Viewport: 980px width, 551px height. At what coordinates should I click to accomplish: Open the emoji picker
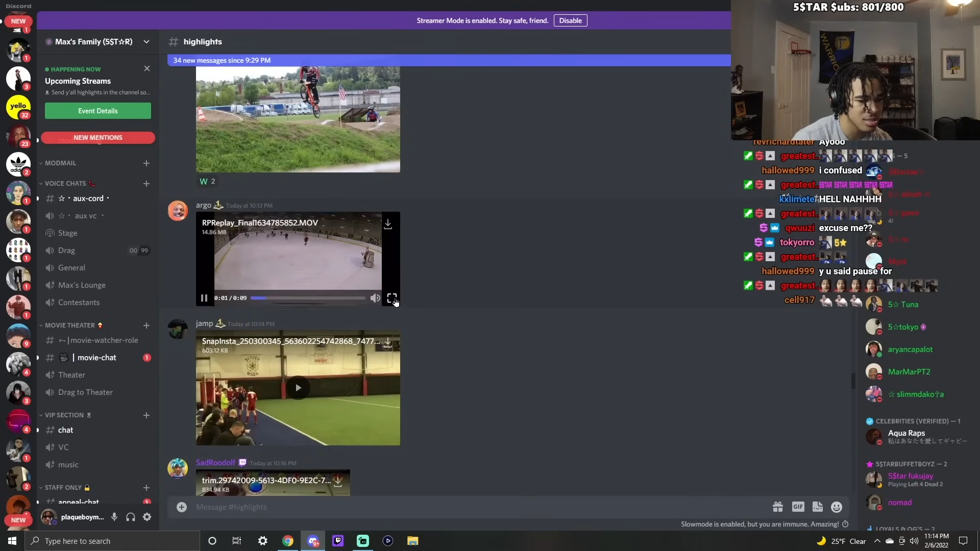[837, 507]
